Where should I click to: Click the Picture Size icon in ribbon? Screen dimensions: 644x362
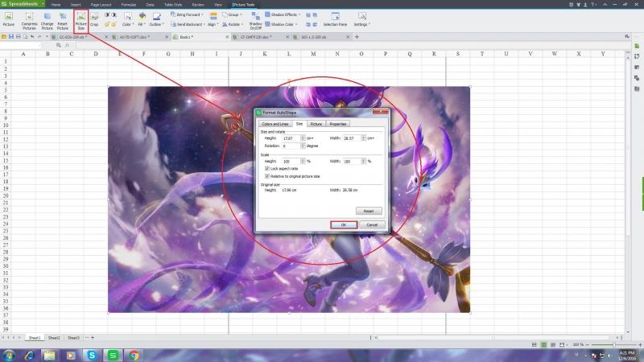(80, 19)
